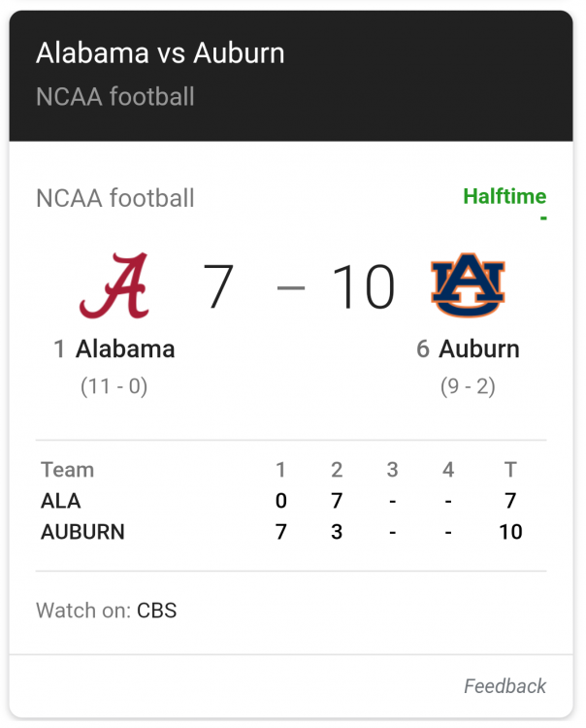Open the Feedback link
The width and height of the screenshot is (586, 728).
(x=505, y=686)
